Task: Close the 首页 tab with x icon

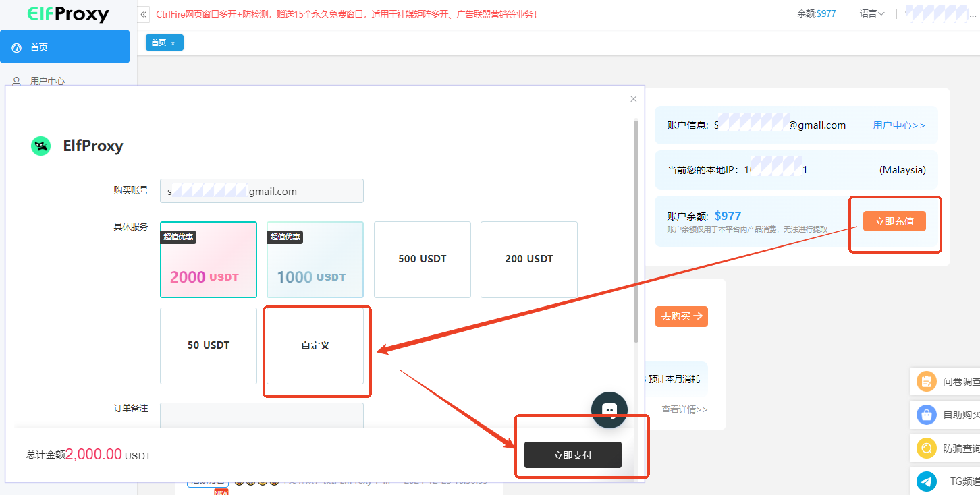Action: pos(173,43)
